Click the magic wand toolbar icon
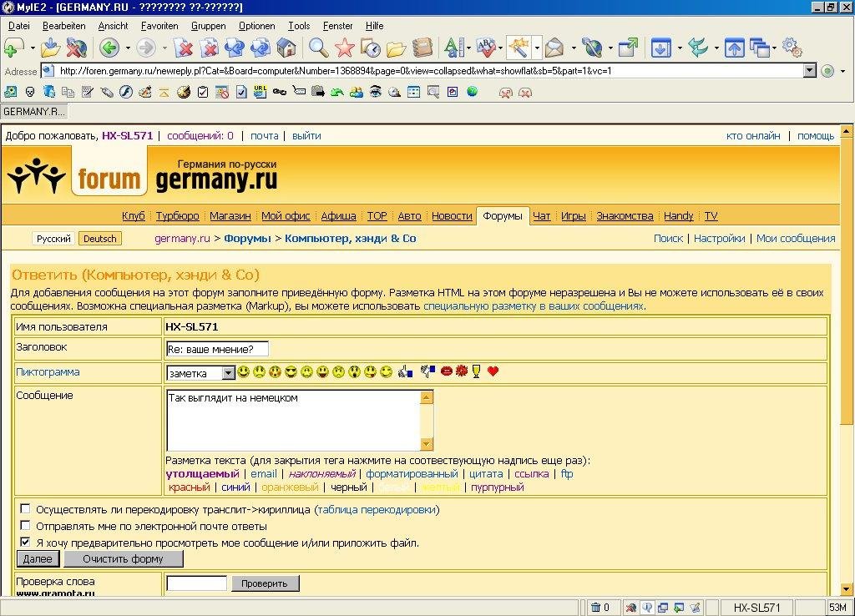This screenshot has width=855, height=616. pos(519,48)
